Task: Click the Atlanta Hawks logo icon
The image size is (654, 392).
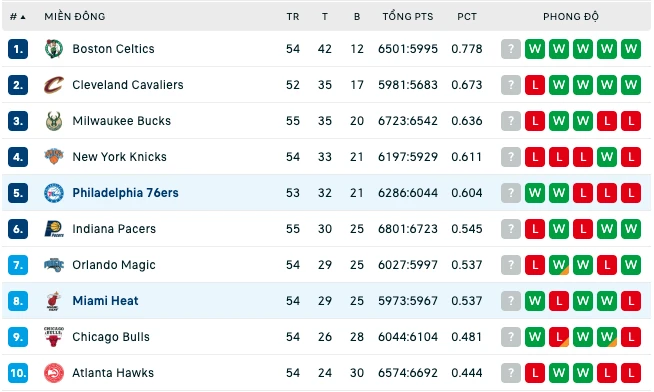Action: 54,373
